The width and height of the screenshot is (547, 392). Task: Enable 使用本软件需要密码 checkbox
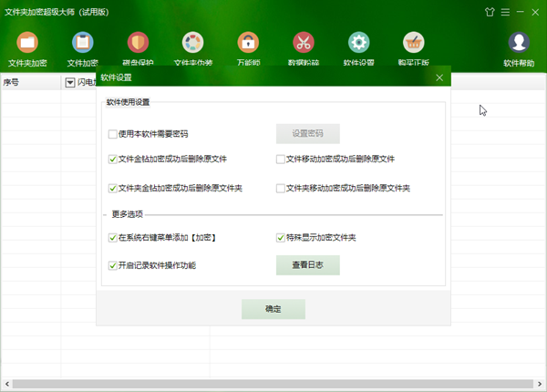point(113,134)
